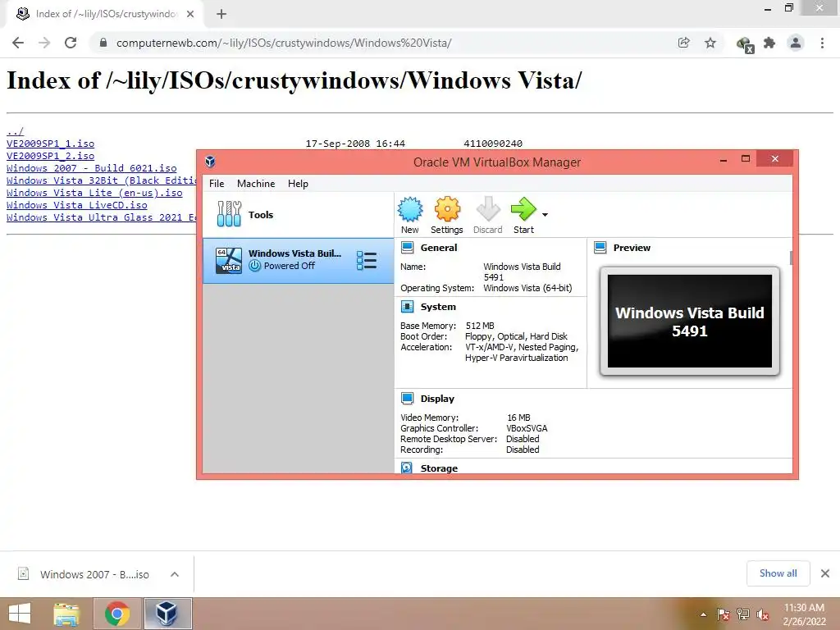
Task: Open VirtualBox File menu
Action: tap(217, 184)
